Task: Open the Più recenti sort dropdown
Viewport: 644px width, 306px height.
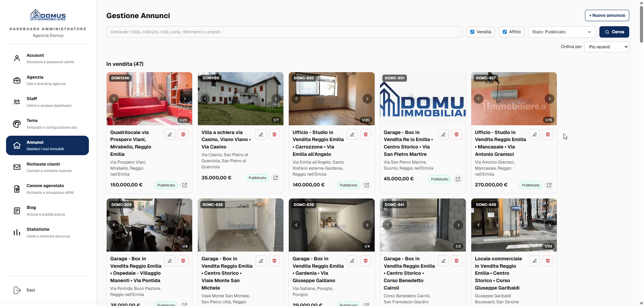Action: pyautogui.click(x=606, y=47)
